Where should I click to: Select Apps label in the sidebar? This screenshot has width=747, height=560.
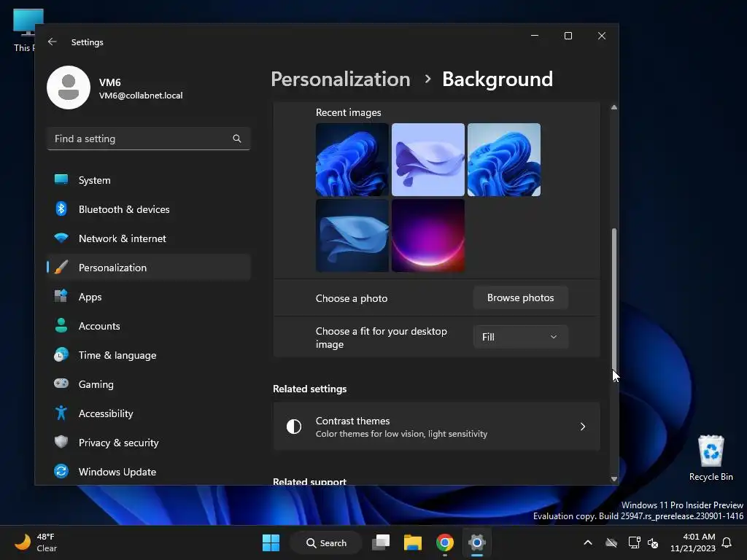90,297
